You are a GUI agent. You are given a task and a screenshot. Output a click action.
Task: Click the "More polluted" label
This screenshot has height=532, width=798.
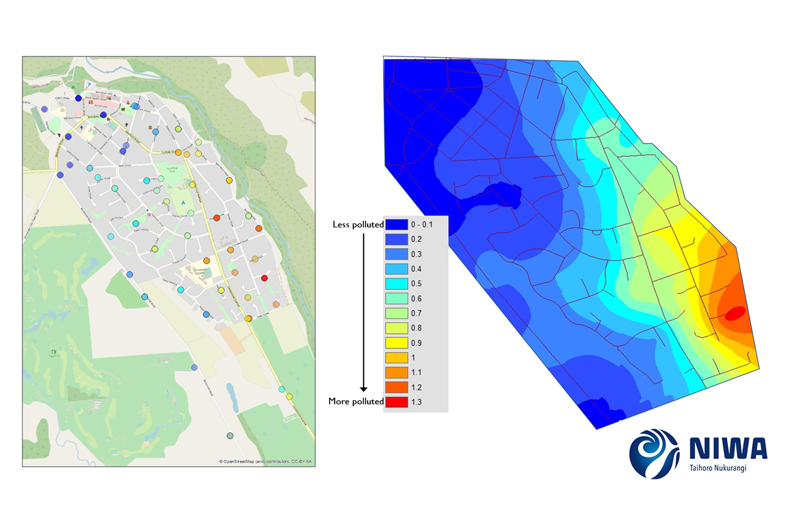pos(356,402)
